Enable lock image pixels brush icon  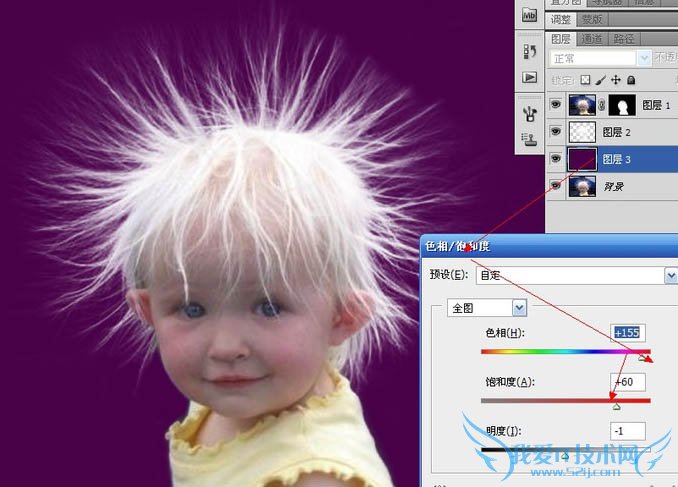(600, 80)
